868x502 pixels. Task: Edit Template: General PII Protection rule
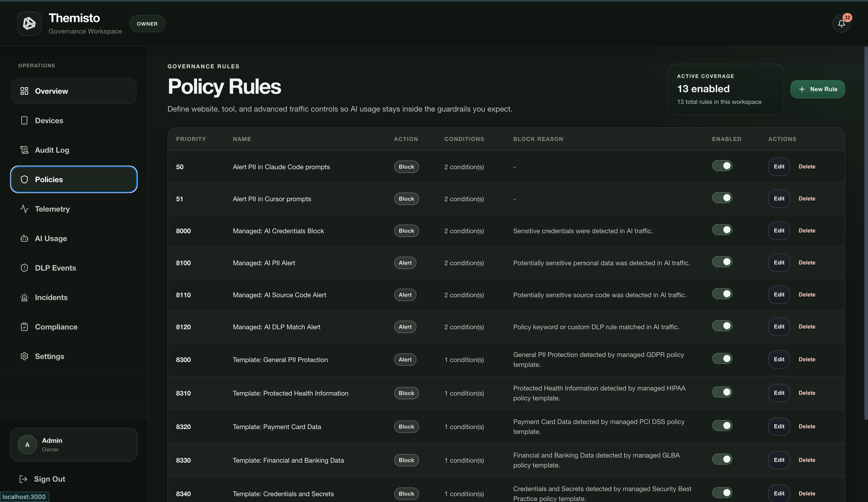779,359
